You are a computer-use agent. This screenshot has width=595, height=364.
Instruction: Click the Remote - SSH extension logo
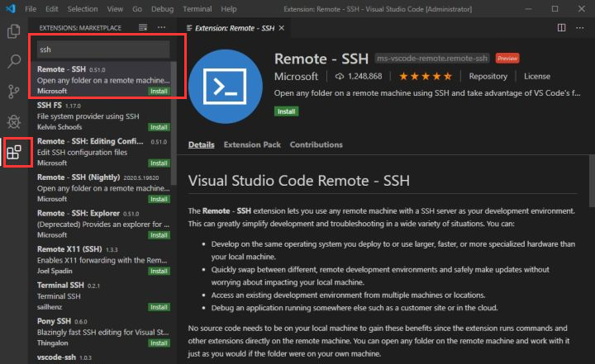tap(225, 87)
